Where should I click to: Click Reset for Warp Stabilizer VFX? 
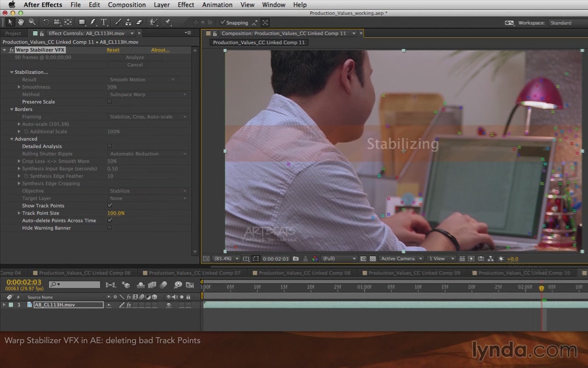[x=113, y=50]
